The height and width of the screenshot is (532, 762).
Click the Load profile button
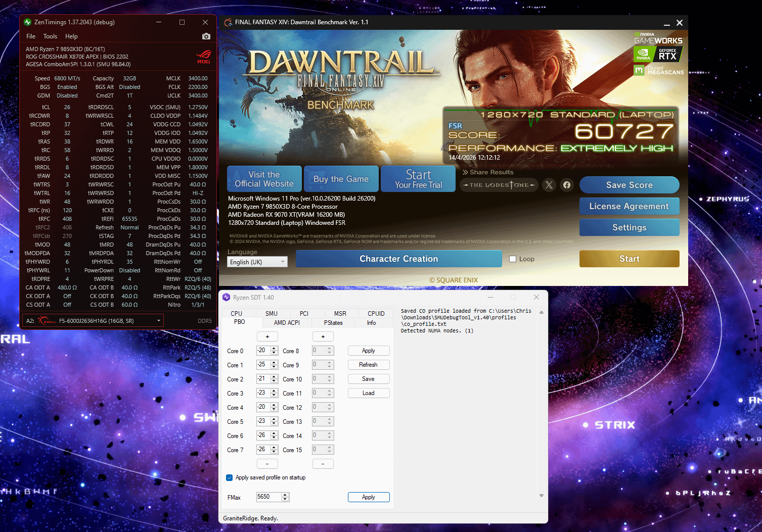point(368,393)
